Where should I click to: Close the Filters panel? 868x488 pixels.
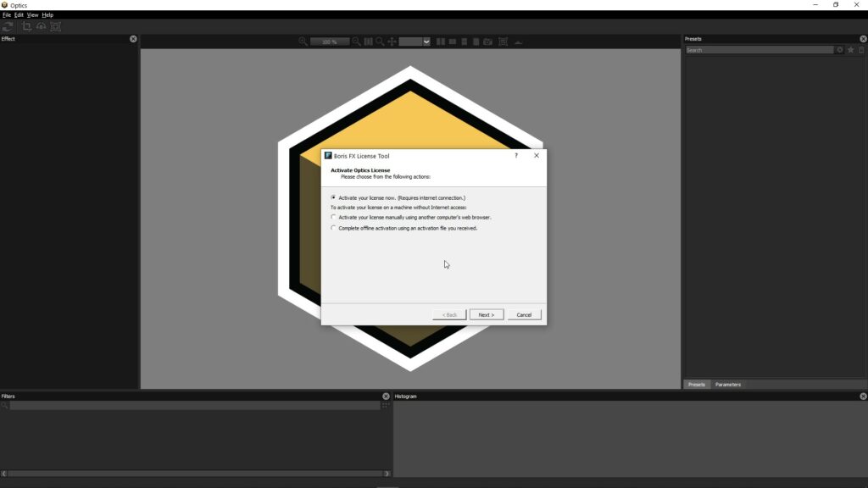(386, 396)
